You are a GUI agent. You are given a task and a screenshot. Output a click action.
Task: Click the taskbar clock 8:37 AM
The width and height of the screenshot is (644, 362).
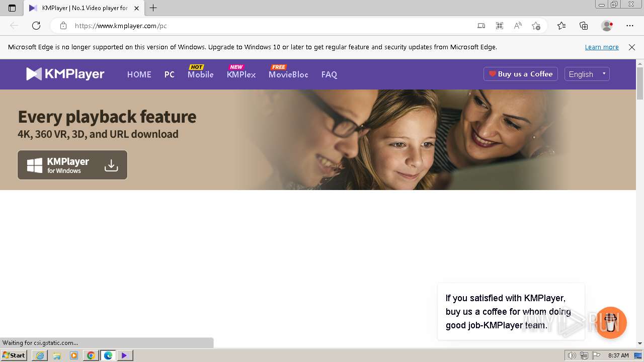618,355
